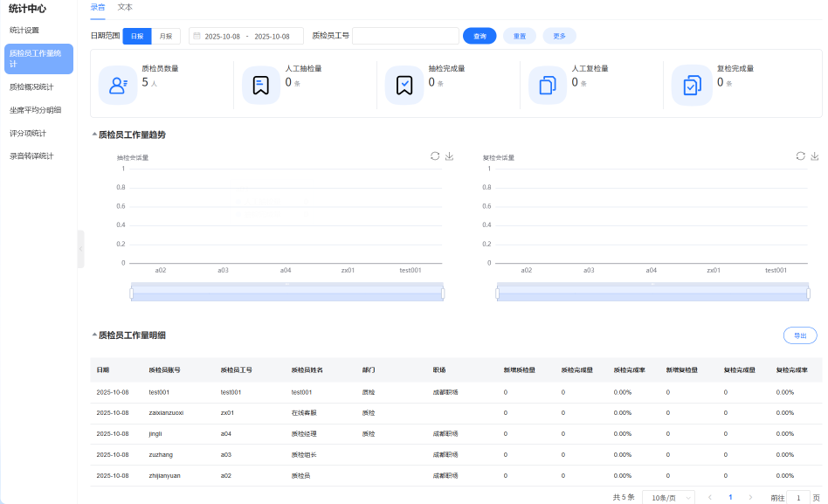
Task: Download the 抽检会话量 chart image
Action: point(450,155)
